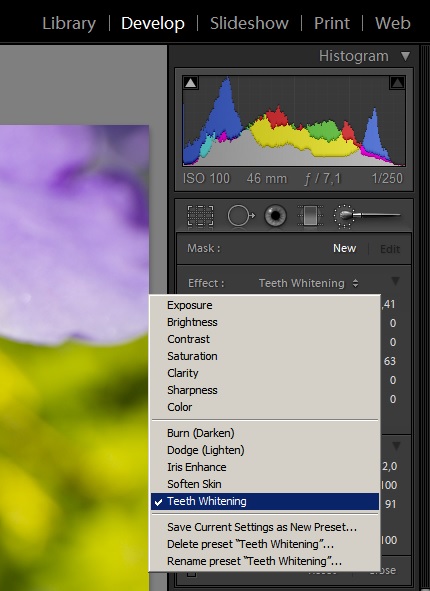The width and height of the screenshot is (430, 591).
Task: Click the histogram graph area
Action: pyautogui.click(x=294, y=120)
